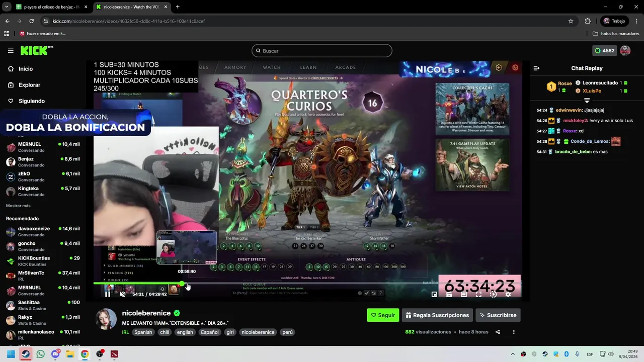Switch to players el coliseo browser tab
The height and width of the screenshot is (362, 644).
[x=51, y=7]
